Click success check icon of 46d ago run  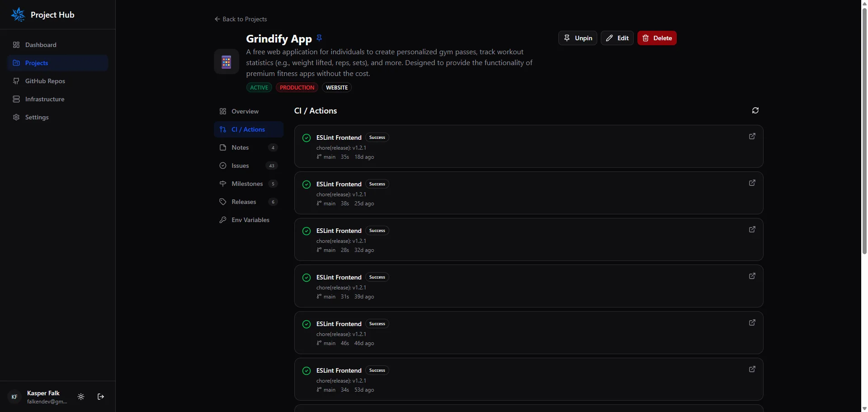(x=307, y=324)
